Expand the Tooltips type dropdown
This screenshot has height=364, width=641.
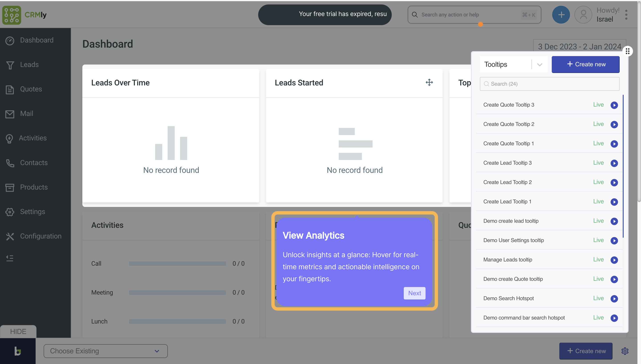[540, 65]
